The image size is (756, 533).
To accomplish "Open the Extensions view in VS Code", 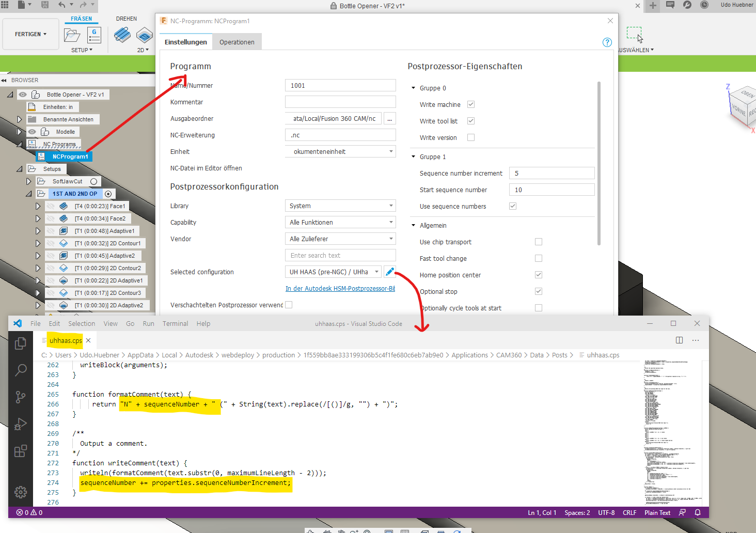I will (x=21, y=451).
